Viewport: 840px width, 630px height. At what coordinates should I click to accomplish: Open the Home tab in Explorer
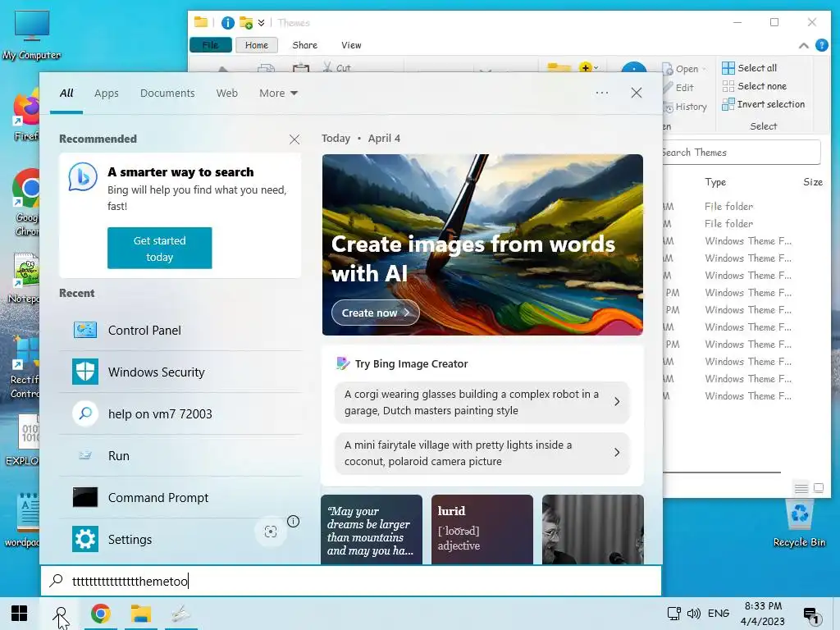[x=257, y=45]
